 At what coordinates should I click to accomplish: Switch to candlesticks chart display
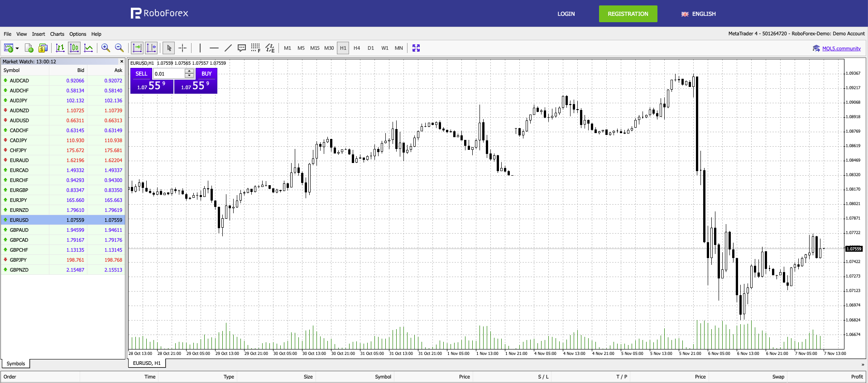(74, 48)
